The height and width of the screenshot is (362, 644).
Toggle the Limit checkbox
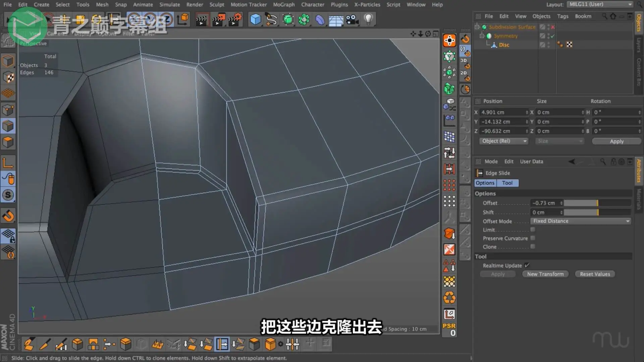(533, 230)
